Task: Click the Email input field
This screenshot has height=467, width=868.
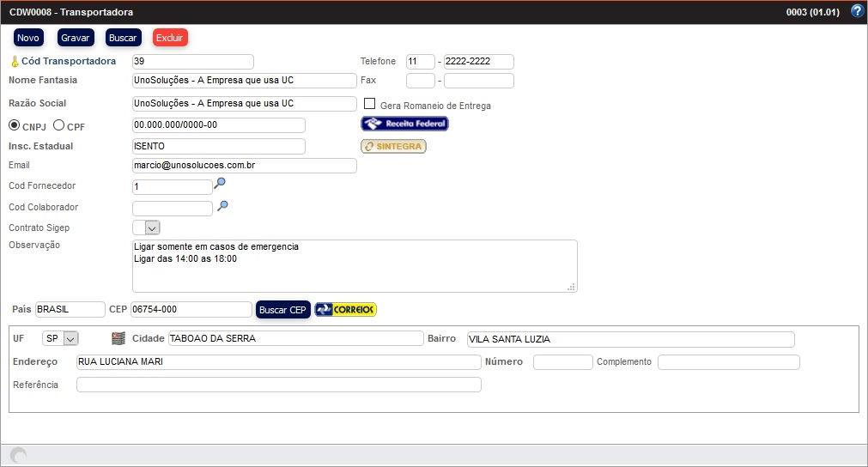Action: (x=244, y=166)
